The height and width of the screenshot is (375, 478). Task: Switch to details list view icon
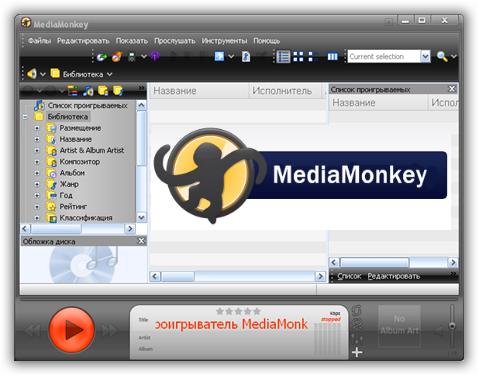(x=283, y=57)
